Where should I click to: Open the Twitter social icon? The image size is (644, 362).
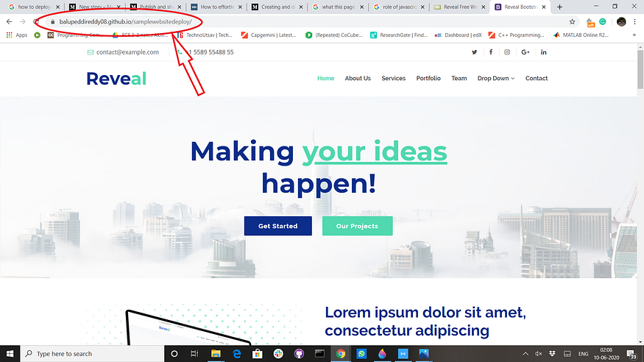click(475, 52)
